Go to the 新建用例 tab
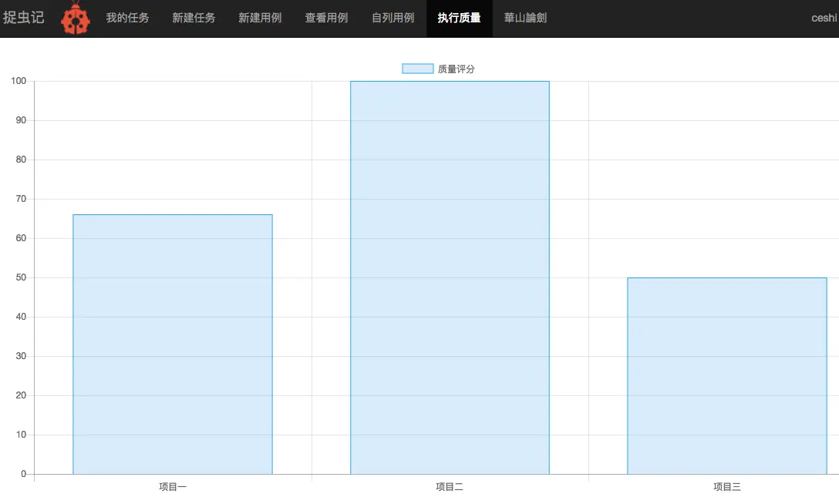The height and width of the screenshot is (504, 839). pyautogui.click(x=260, y=18)
